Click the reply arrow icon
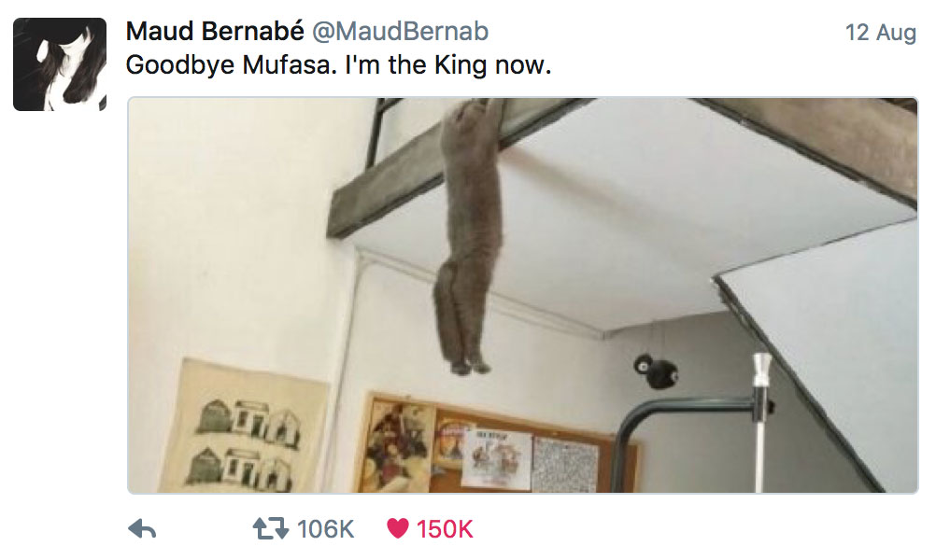This screenshot has width=936, height=560. click(142, 529)
